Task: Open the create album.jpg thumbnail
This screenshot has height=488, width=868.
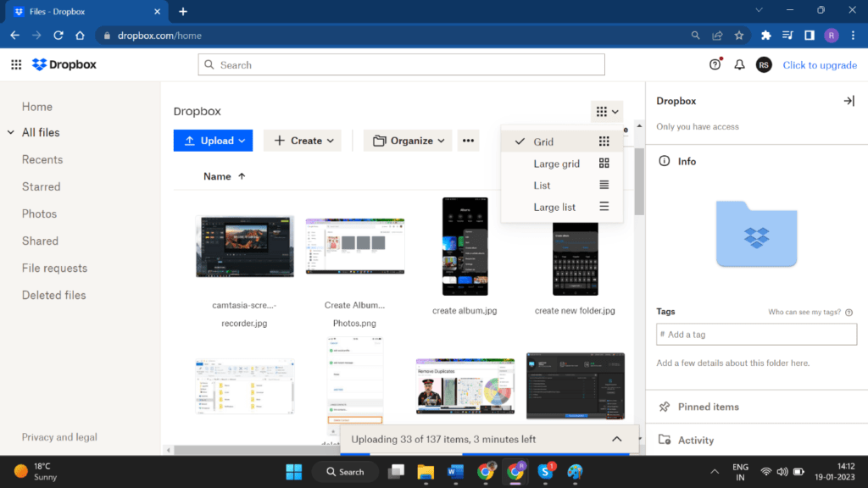Action: [x=465, y=247]
